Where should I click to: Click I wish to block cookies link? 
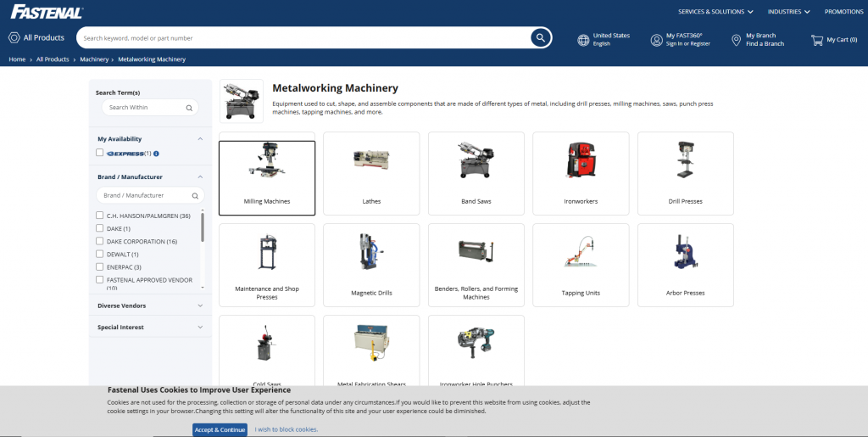[287, 430]
